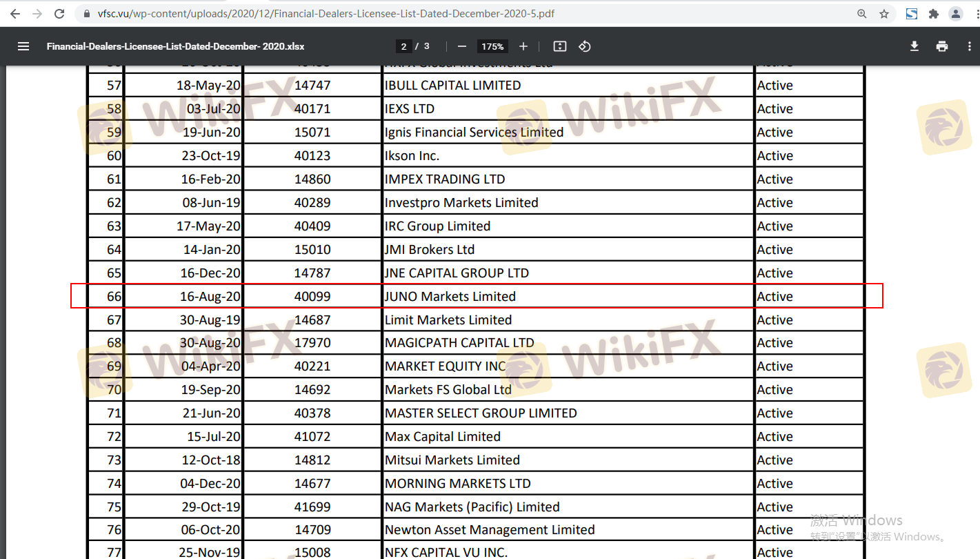
Task: Open the Chrome profile avatar
Action: 956,14
